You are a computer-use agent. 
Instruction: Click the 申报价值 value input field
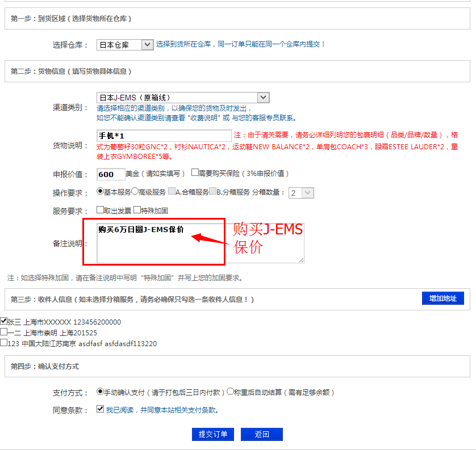pyautogui.click(x=111, y=174)
